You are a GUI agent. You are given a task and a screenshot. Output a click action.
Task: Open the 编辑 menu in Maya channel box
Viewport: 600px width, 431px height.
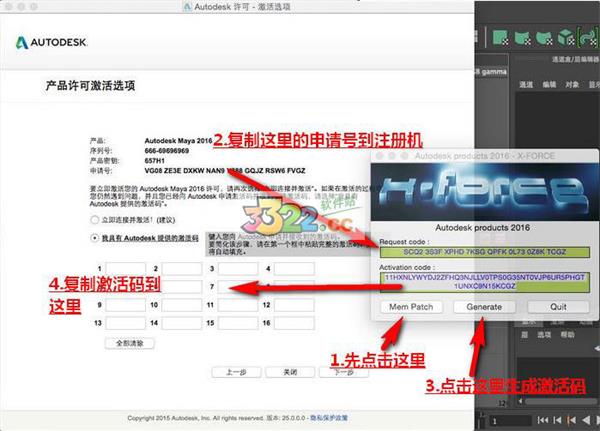tap(549, 85)
